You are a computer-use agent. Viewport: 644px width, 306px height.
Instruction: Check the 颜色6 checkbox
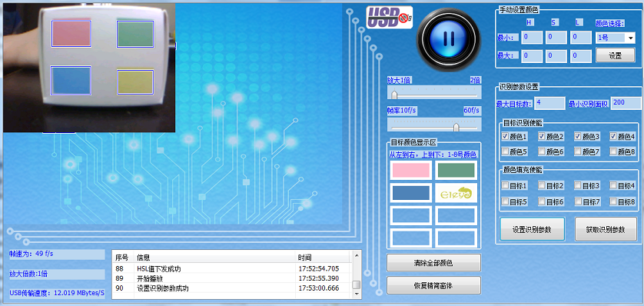(x=541, y=151)
